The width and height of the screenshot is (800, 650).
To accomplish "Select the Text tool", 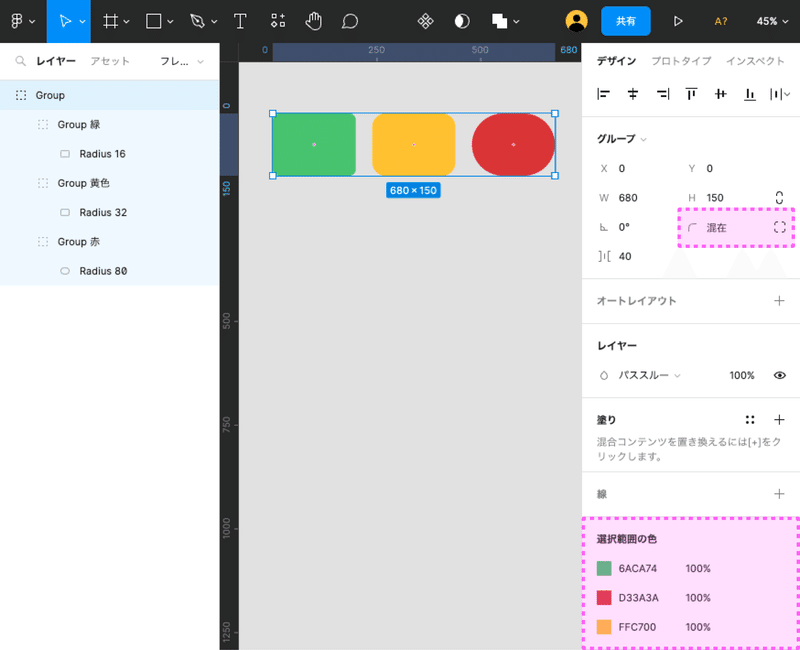I will [x=240, y=21].
